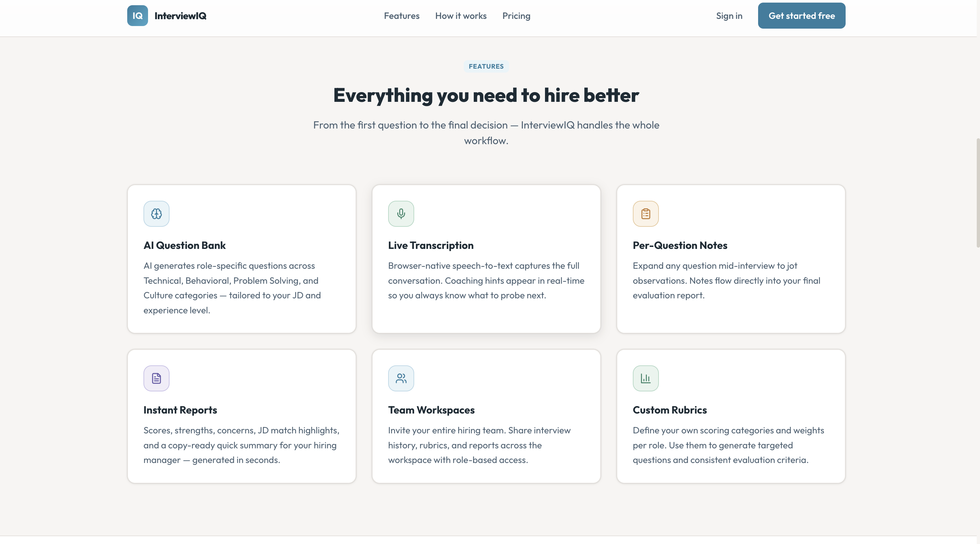Click the people icon for Team Workspaces

point(401,378)
